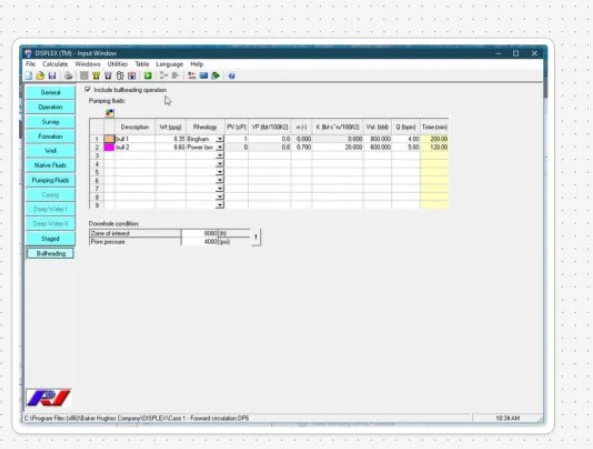
Task: Click the K value 20.000 cell
Action: 337,147
